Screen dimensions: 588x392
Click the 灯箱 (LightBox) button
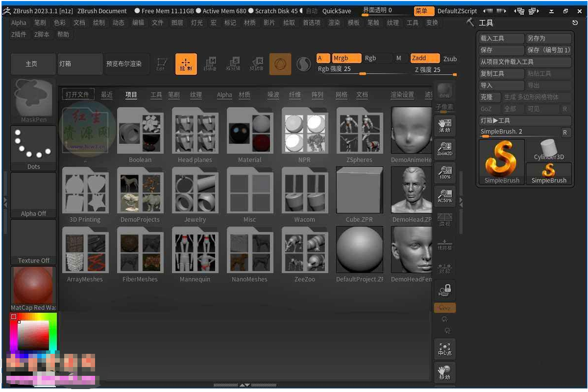point(80,64)
